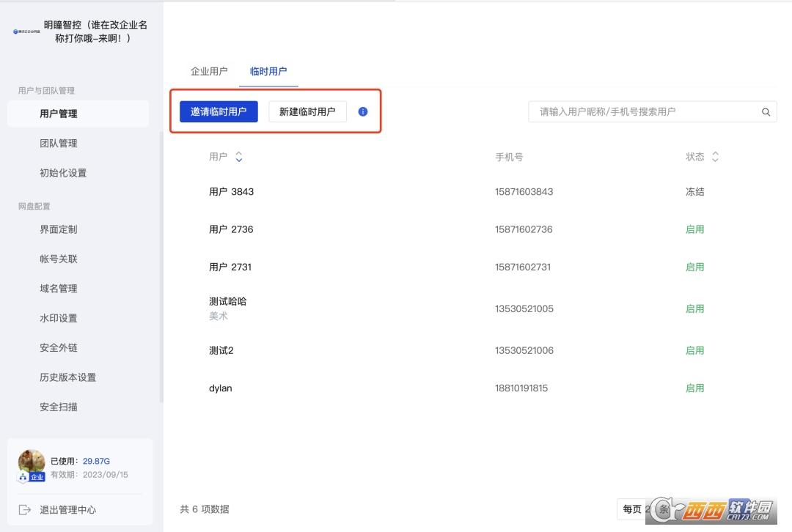792x532 pixels.
Task: Click the 企业 badge under the avatar
Action: pos(37,477)
